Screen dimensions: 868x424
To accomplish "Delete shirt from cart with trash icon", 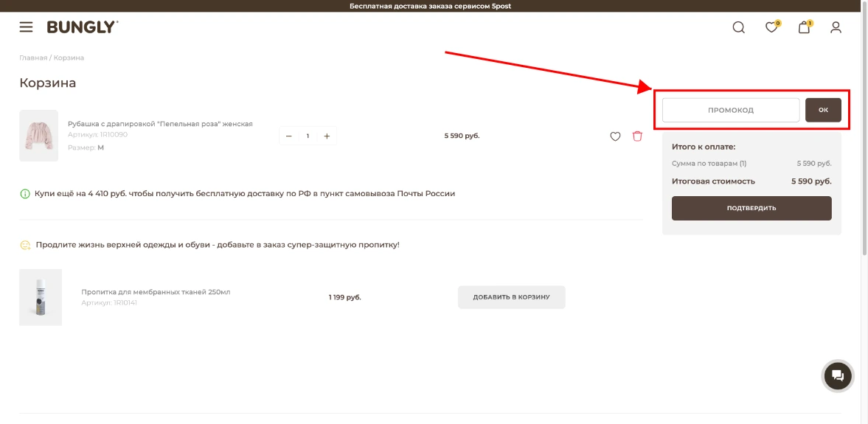I will (637, 136).
